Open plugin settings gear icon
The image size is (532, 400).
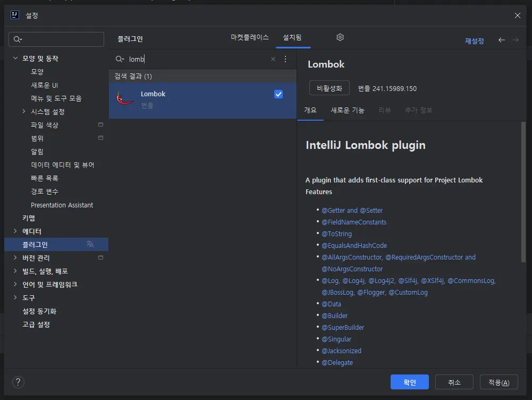pos(340,37)
